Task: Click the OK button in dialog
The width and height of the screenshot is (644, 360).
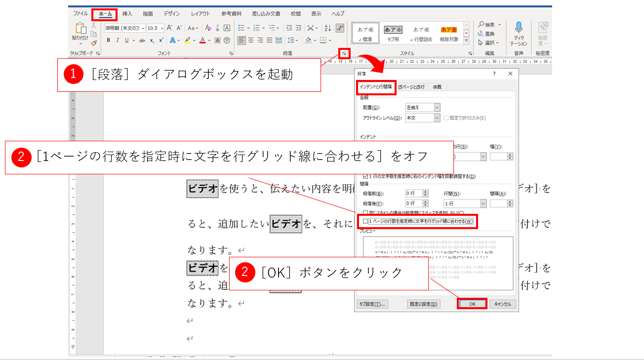Action: coord(472,304)
